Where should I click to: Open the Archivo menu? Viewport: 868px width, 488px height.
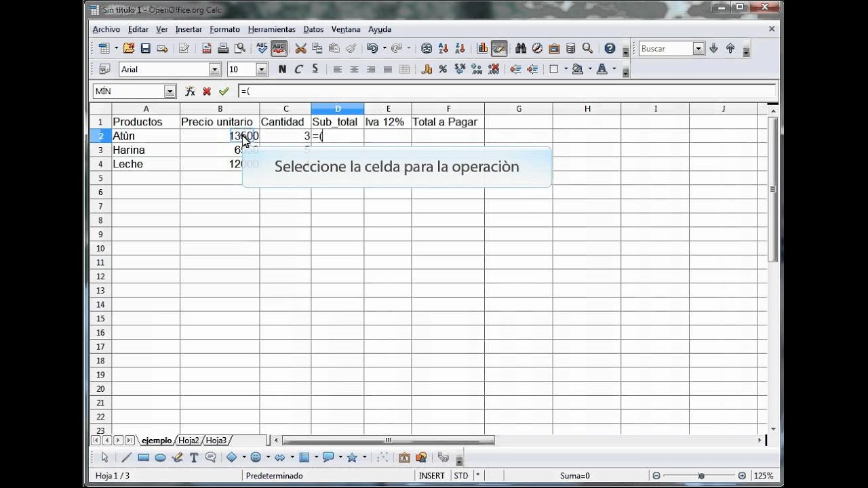point(106,29)
